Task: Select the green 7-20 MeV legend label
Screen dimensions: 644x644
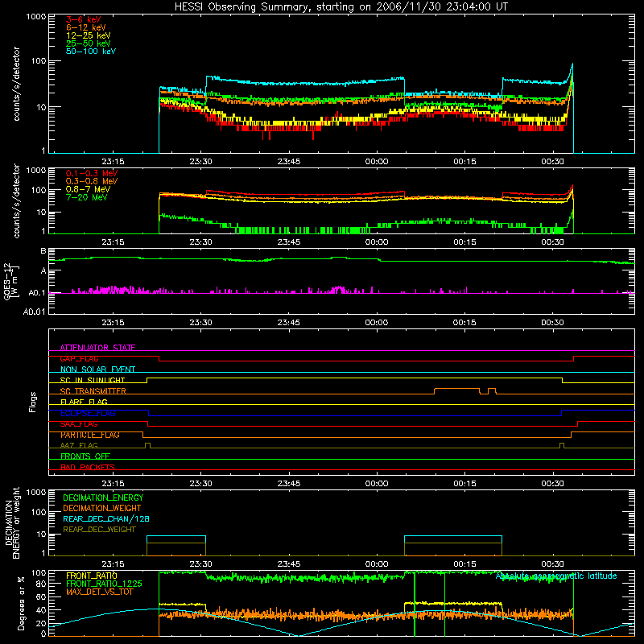Action: coord(87,197)
